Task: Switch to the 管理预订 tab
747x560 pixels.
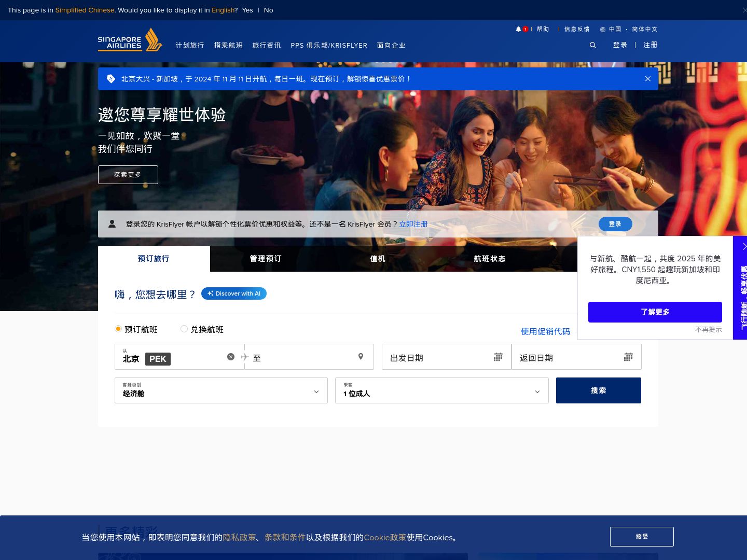Action: (x=266, y=259)
